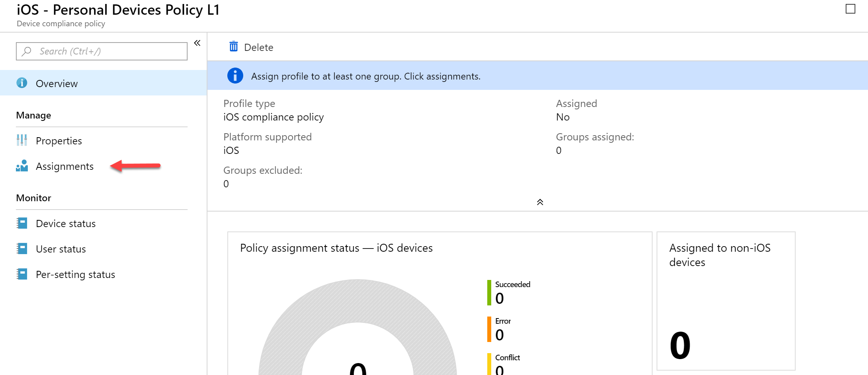
Task: Click the Assignments people icon
Action: click(22, 166)
